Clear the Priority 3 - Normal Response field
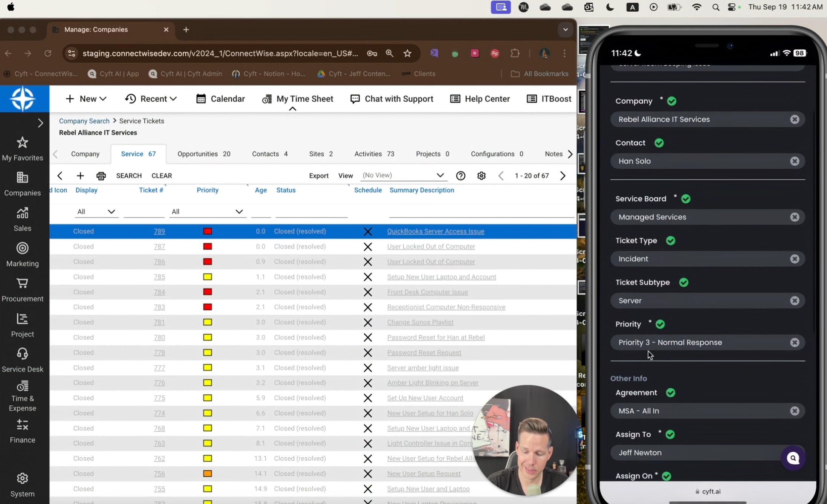Image resolution: width=827 pixels, height=504 pixels. (795, 342)
